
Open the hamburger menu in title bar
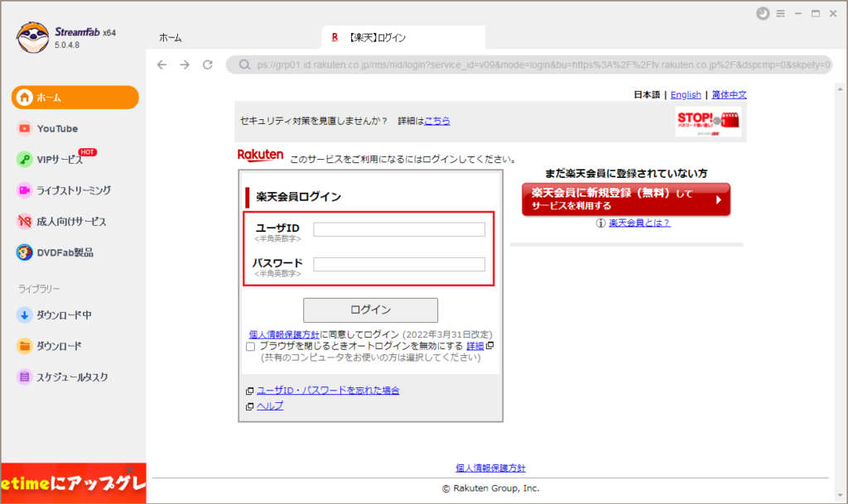click(x=780, y=13)
